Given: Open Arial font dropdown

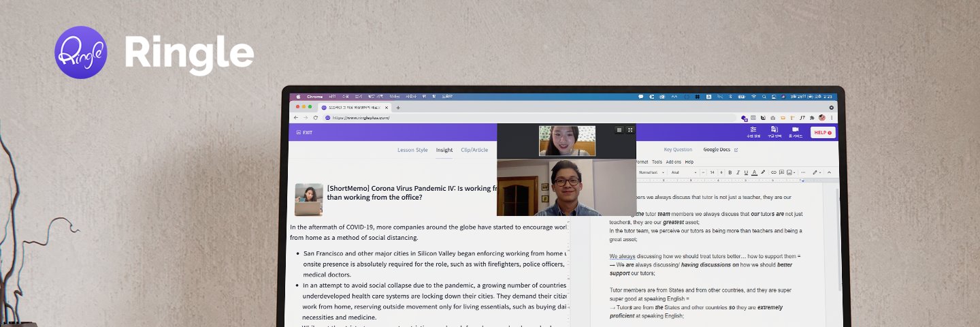Looking at the screenshot, I should [684, 172].
